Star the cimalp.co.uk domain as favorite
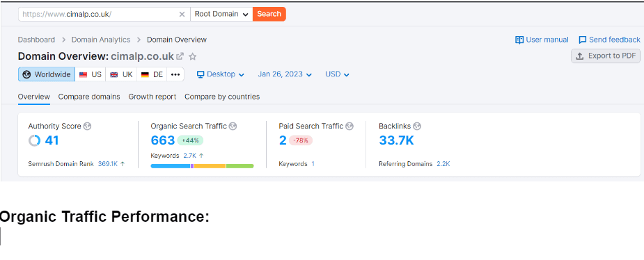The height and width of the screenshot is (260, 644). tap(193, 56)
